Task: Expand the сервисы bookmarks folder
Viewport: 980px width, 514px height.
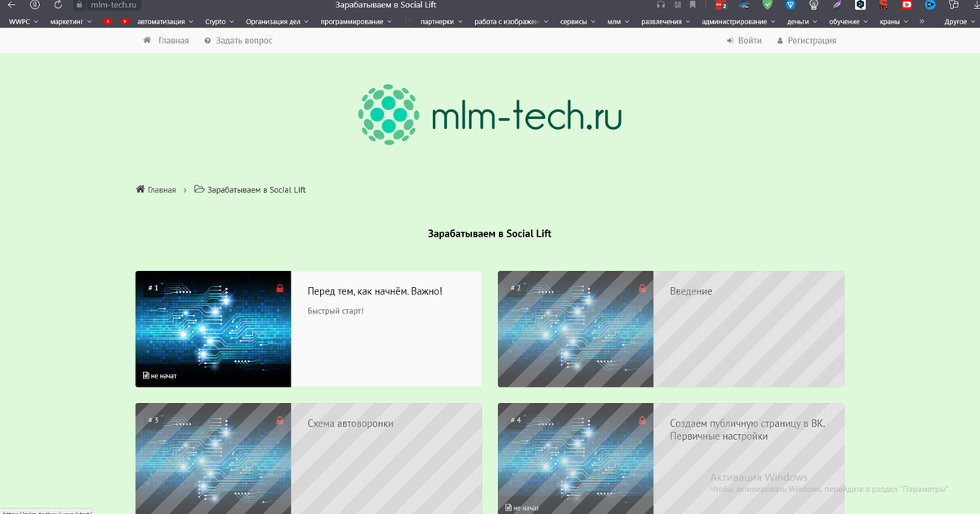Action: [x=578, y=22]
